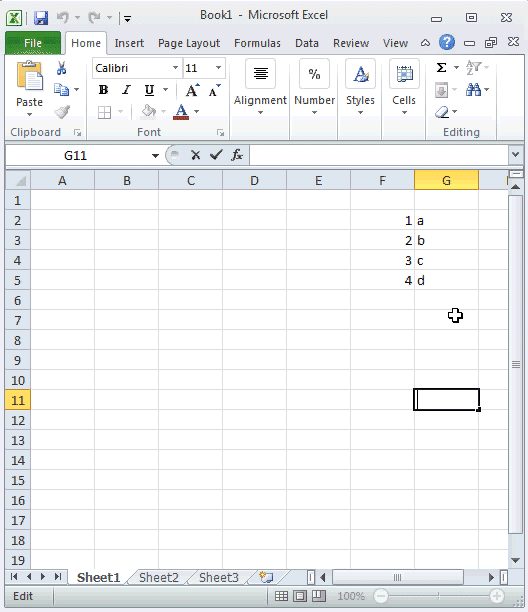Expand the Name Box dropdown arrow

(x=155, y=156)
